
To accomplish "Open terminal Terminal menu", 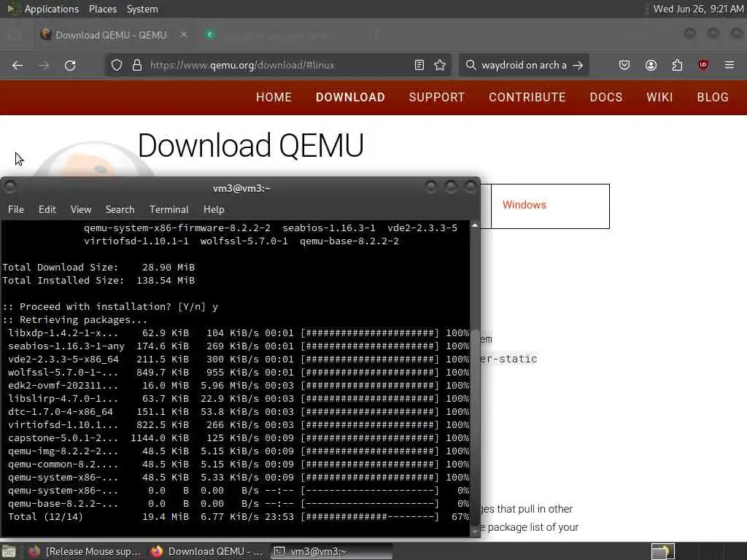I will [169, 209].
